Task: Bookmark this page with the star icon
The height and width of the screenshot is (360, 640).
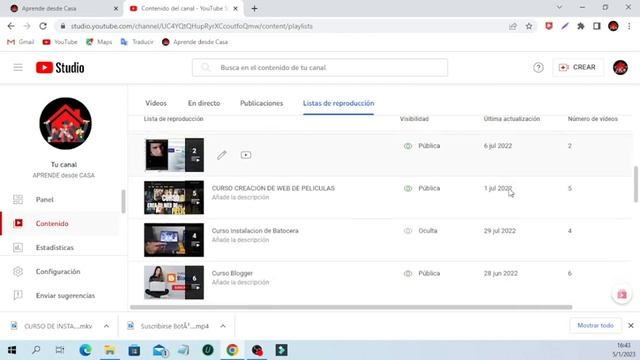Action: 529,26
